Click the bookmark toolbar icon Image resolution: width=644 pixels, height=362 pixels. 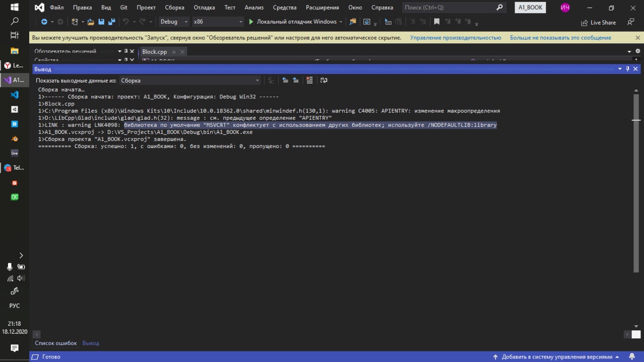[437, 22]
